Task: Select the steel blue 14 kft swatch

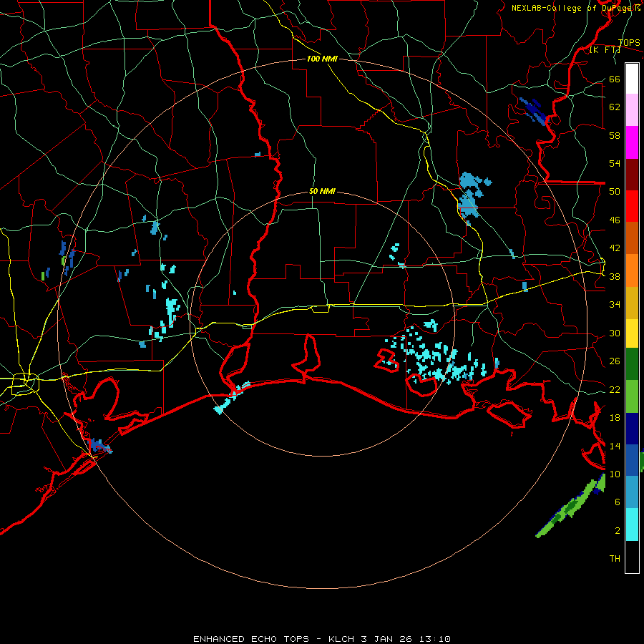Action: [x=632, y=492]
